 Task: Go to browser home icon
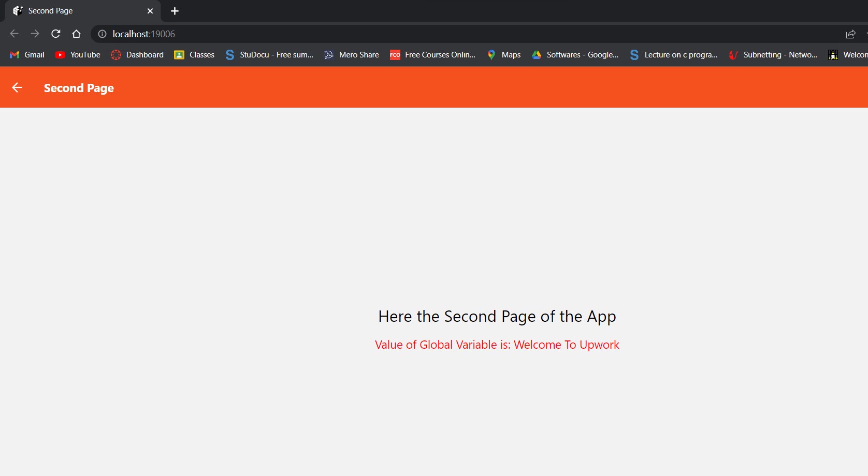tap(76, 34)
